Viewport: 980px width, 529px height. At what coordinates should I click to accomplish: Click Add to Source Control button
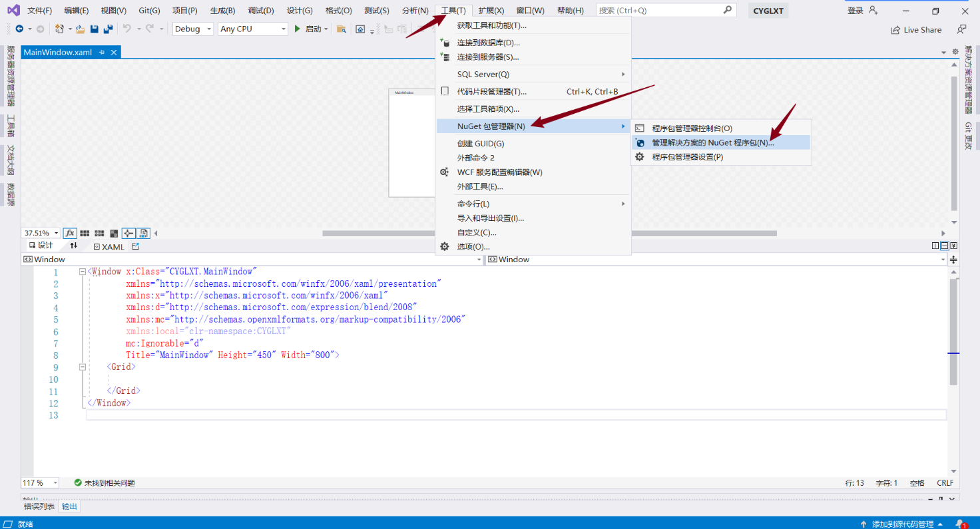901,524
